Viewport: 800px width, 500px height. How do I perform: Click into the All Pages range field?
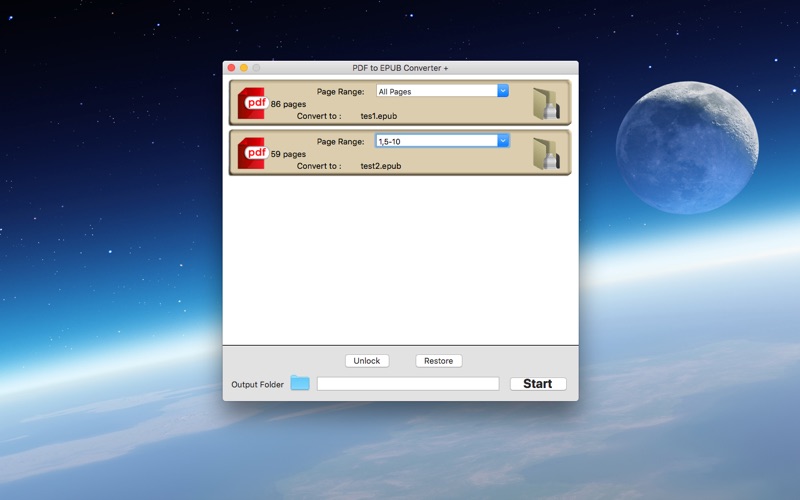pos(437,91)
